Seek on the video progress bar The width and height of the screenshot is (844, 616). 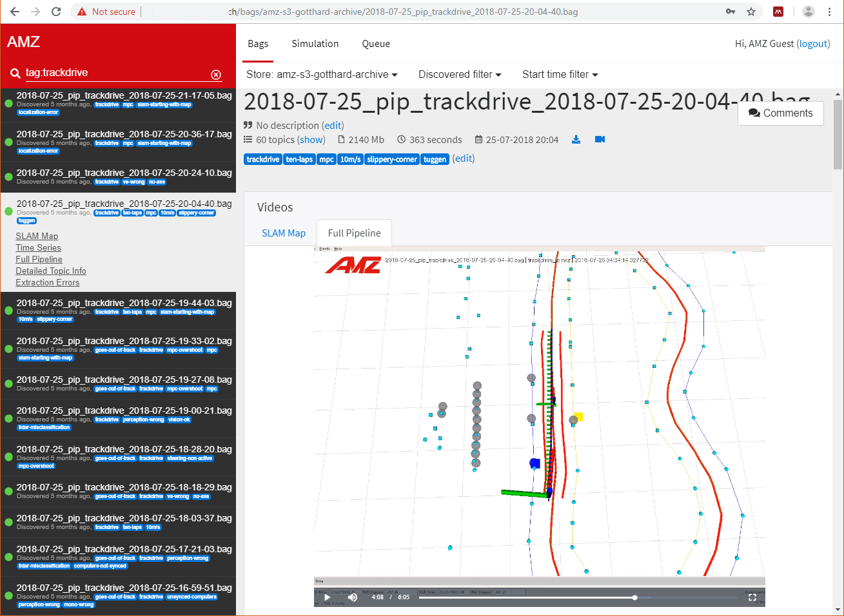pyautogui.click(x=578, y=597)
